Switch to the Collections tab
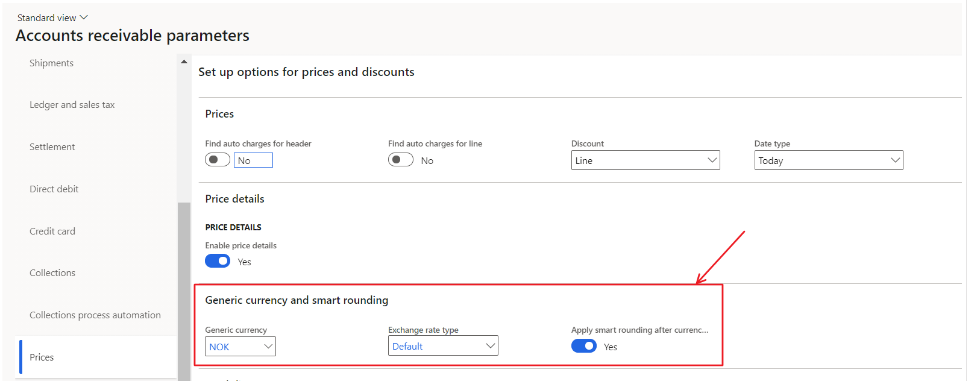The height and width of the screenshot is (381, 980). [x=52, y=273]
